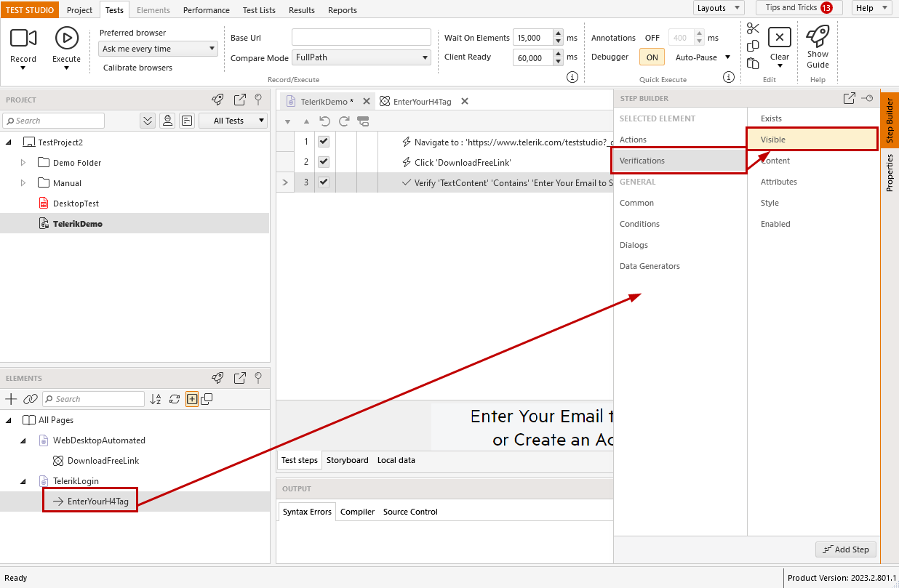This screenshot has height=588, width=899.
Task: Click the test details icon beside All Tests
Action: click(187, 121)
